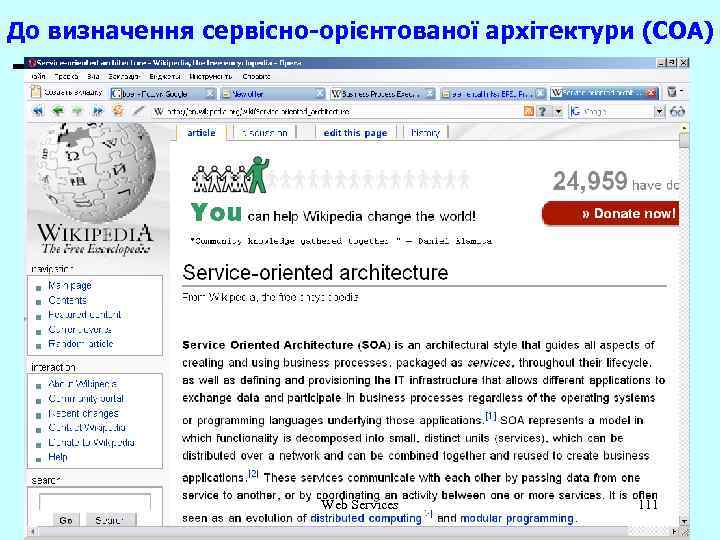The height and width of the screenshot is (540, 720).
Task: Open the Donate to Wikipedia link
Action: 92,442
